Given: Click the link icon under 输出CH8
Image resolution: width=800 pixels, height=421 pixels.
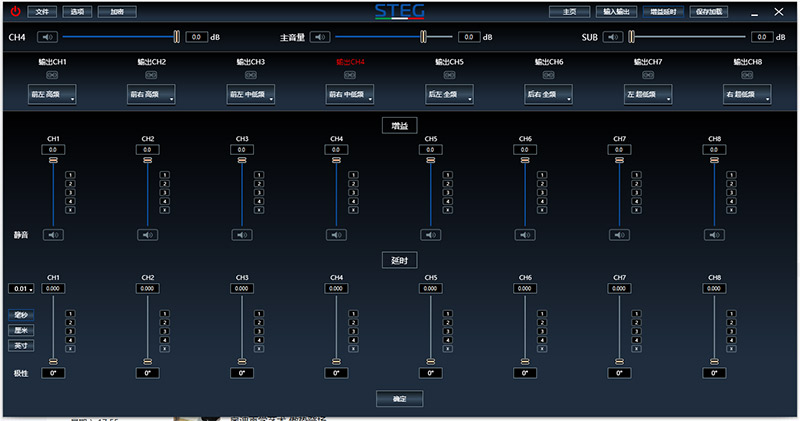Looking at the screenshot, I should click(x=747, y=75).
